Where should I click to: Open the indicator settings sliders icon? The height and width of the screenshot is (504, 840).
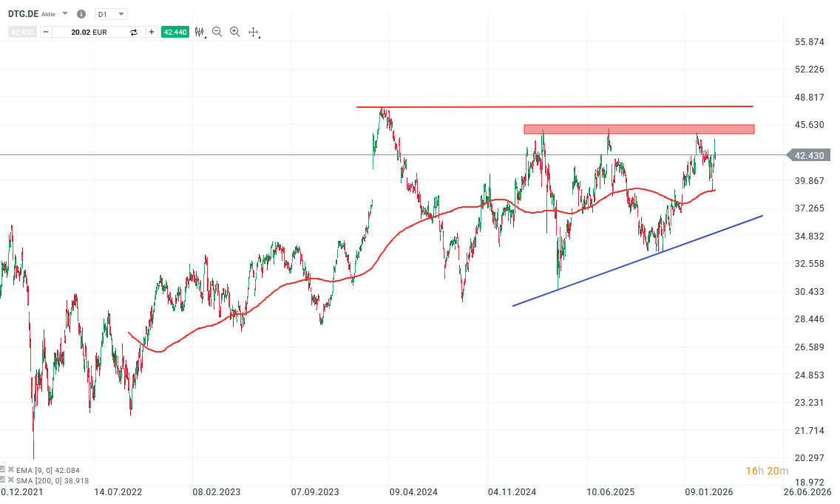tap(199, 32)
